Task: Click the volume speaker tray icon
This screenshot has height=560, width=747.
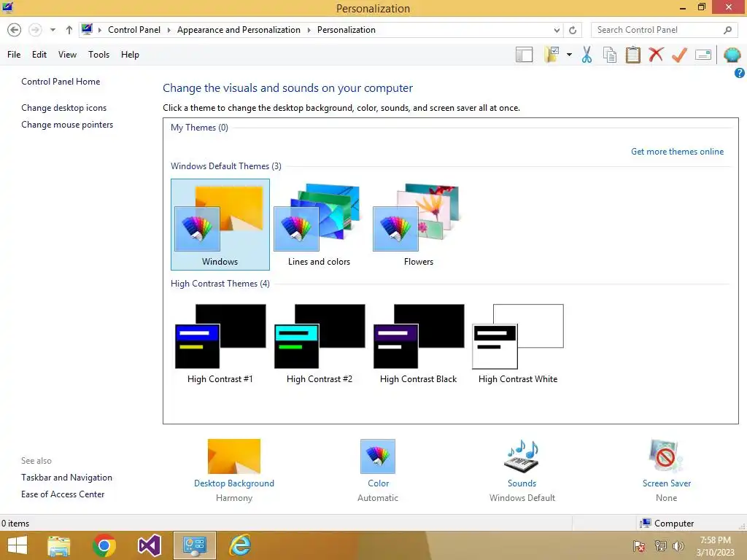Action: (x=678, y=546)
